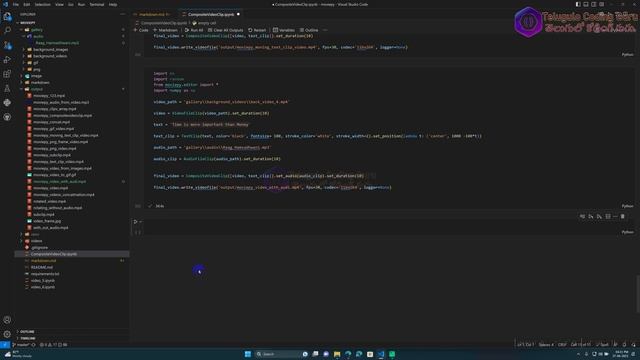Click the Windows Start button
This screenshot has height=360, width=640.
coord(248,354)
